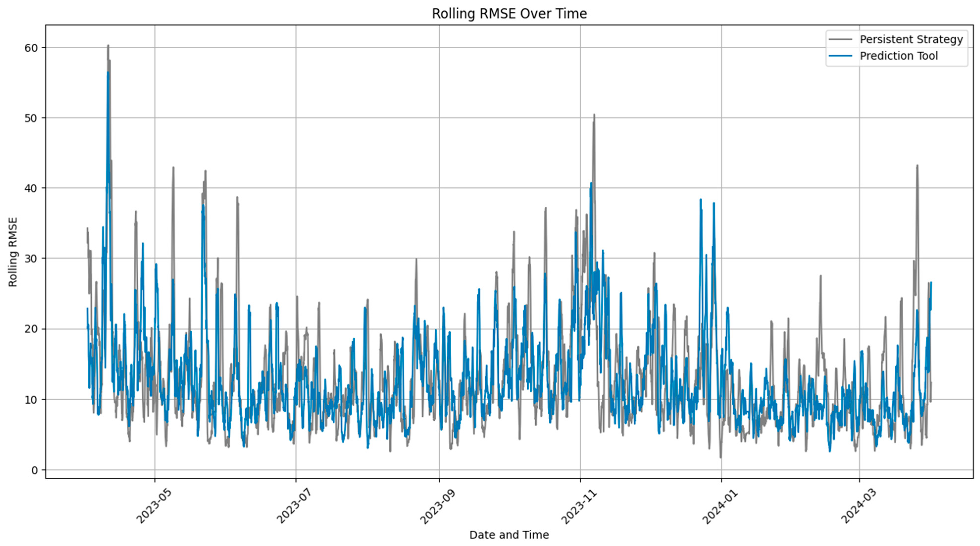
Task: Click the blue legend line swatch
Action: pyautogui.click(x=840, y=55)
